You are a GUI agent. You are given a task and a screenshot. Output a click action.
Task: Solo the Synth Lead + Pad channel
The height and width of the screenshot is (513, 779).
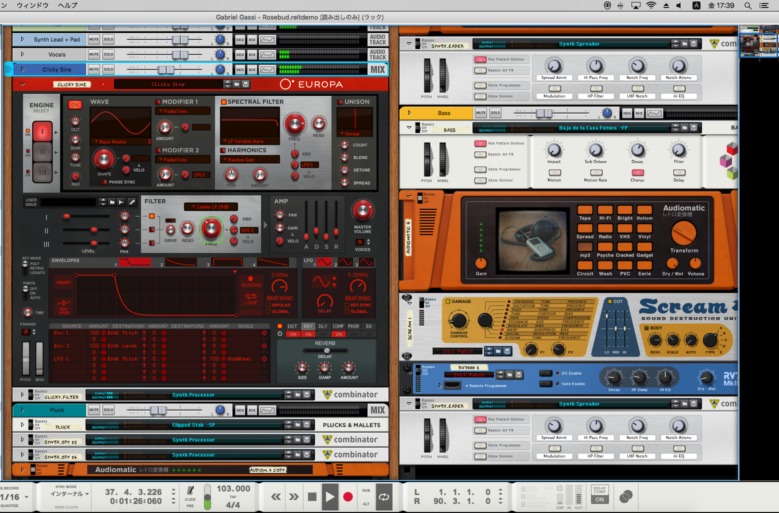click(x=108, y=39)
